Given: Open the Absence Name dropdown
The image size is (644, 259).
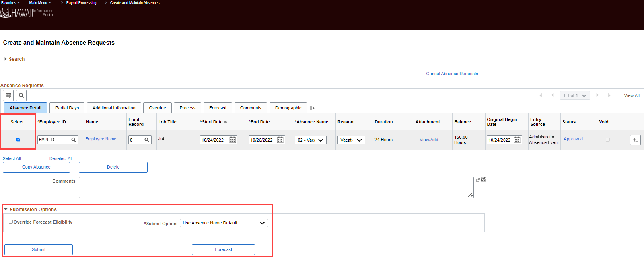Looking at the screenshot, I should 311,140.
